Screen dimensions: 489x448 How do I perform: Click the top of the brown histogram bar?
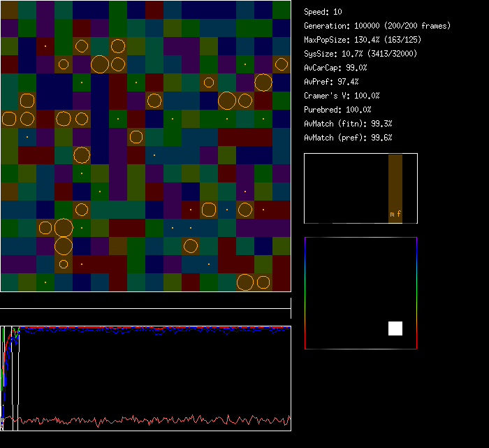pos(395,156)
